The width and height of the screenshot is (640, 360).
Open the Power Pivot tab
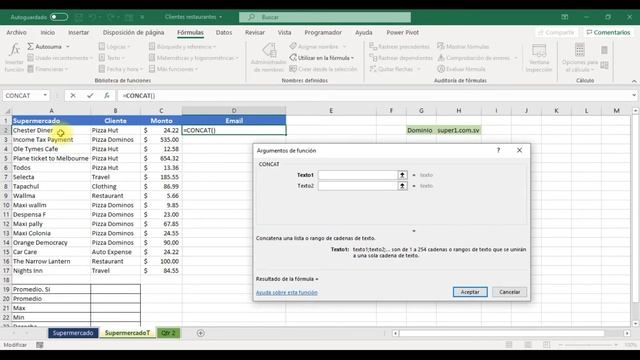click(x=402, y=32)
